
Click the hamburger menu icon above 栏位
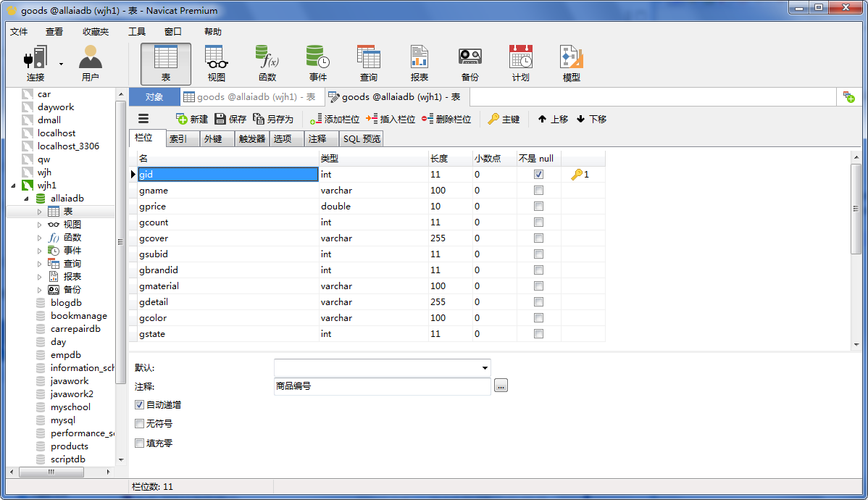click(142, 119)
